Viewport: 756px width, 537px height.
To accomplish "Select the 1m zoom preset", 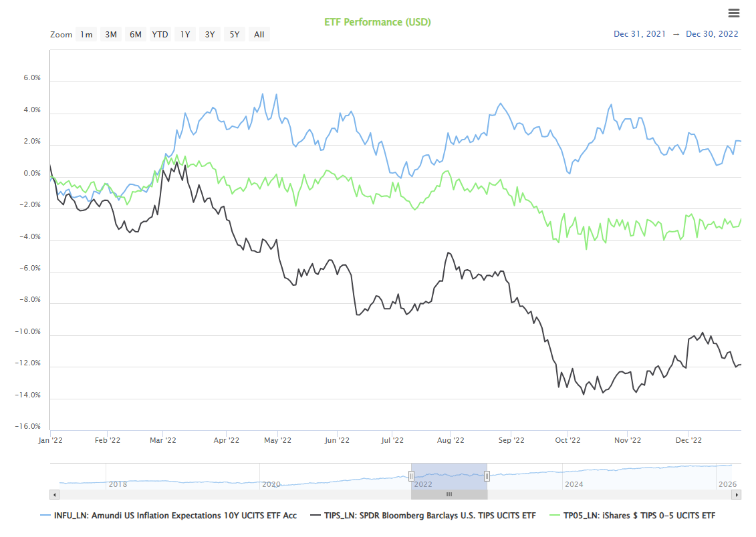I will point(86,34).
